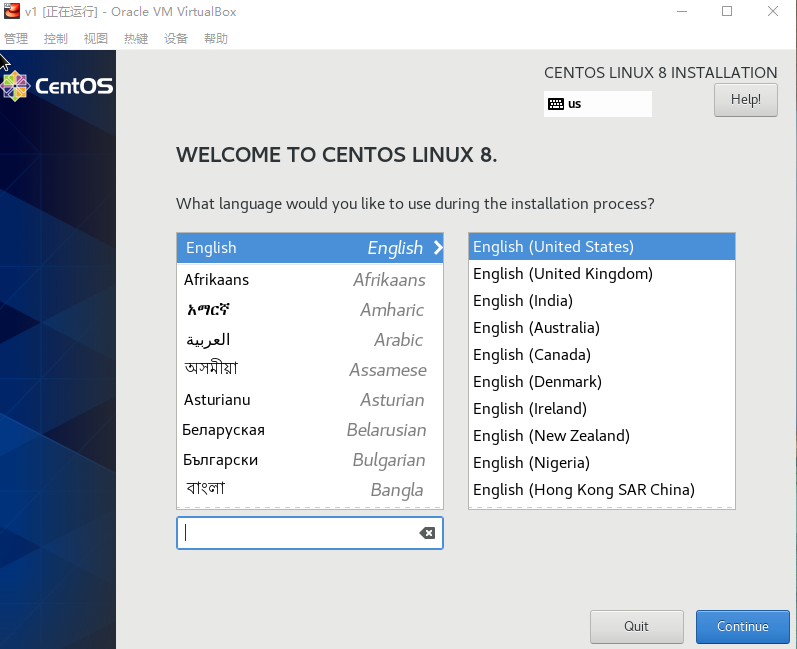Open the 热键 menu
This screenshot has width=797, height=649.
point(136,39)
